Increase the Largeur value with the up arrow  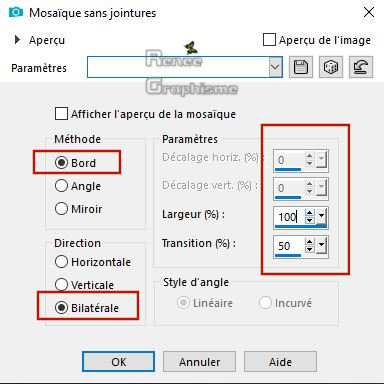tap(310, 213)
